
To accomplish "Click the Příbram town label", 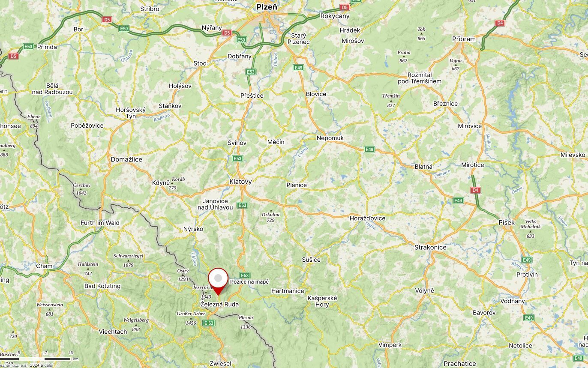I will pyautogui.click(x=464, y=39).
